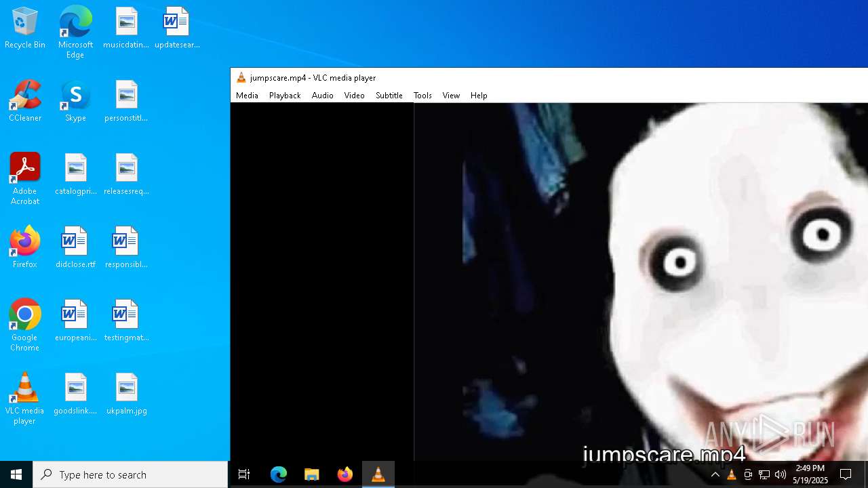868x488 pixels.
Task: Open the Action Center notifications icon
Action: tap(846, 474)
